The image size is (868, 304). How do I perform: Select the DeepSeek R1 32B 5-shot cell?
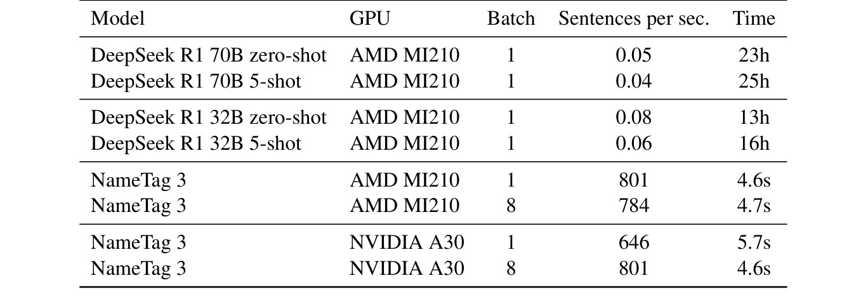click(196, 143)
